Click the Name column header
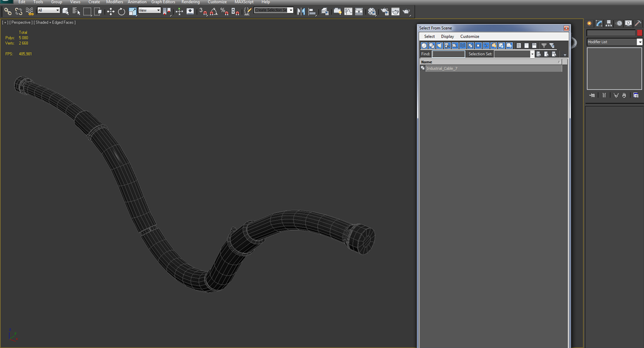 491,62
